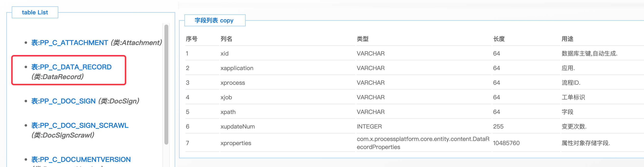Viewport: 644px width, 167px height.
Task: Select the xid column name cell
Action: (224, 53)
